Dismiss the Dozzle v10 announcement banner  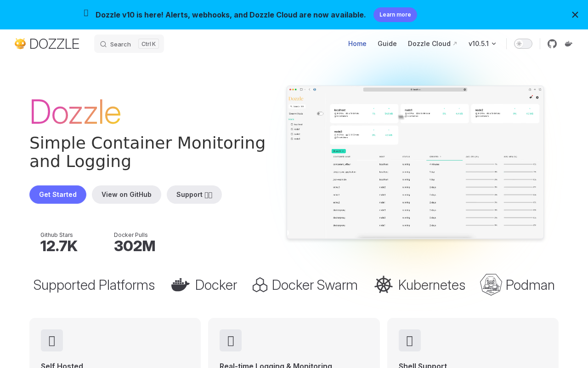(575, 15)
